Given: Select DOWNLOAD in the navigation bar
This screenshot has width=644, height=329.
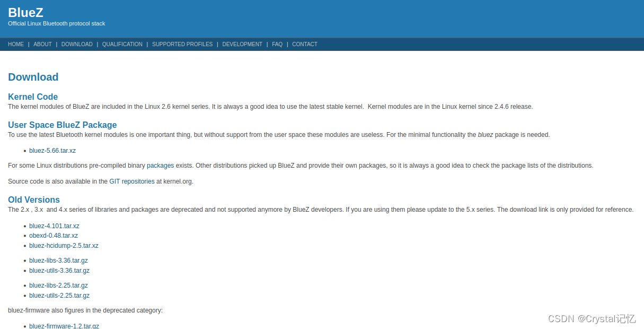Looking at the screenshot, I should coord(77,44).
